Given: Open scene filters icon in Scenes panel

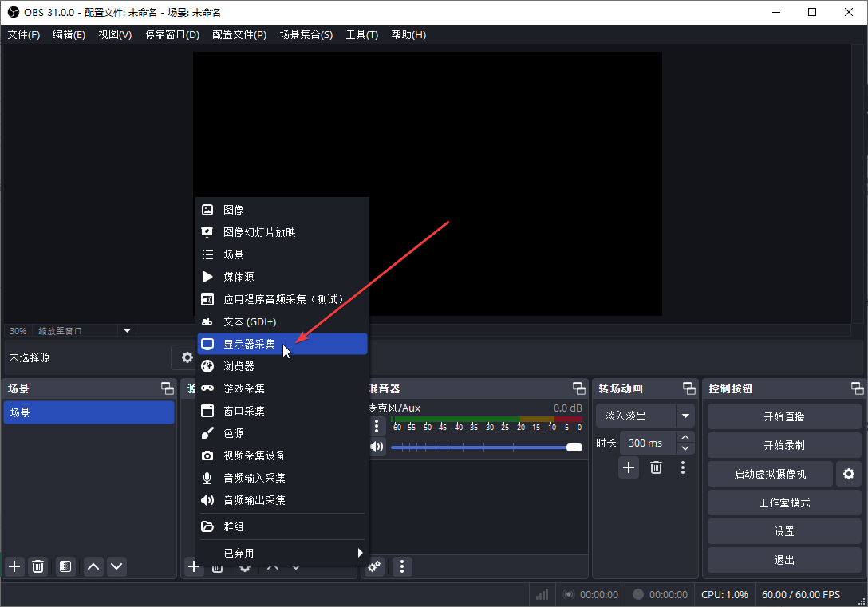Looking at the screenshot, I should [x=65, y=566].
